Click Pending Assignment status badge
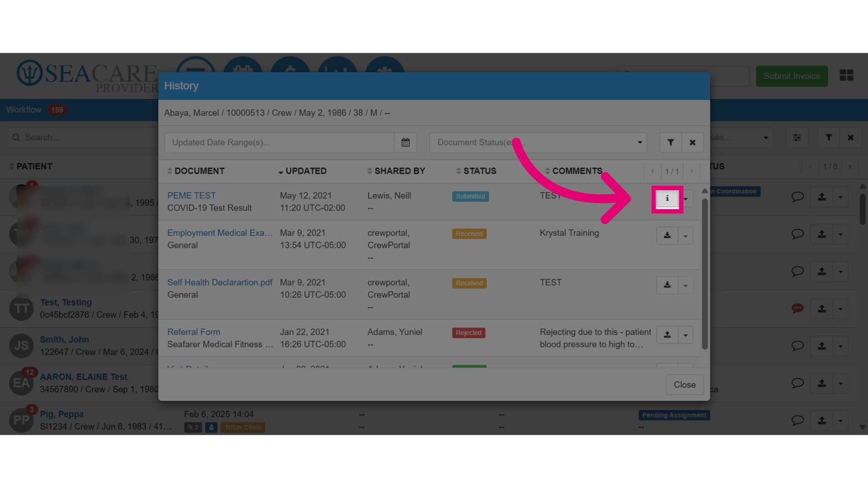The height and width of the screenshot is (488, 868). (x=674, y=415)
